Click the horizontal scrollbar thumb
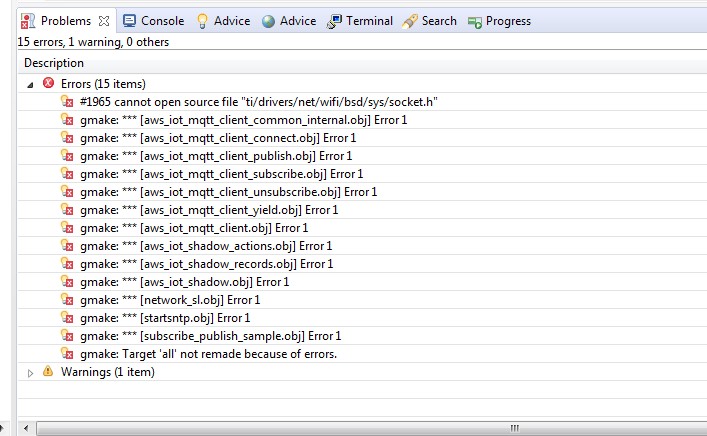Screen dimensions: 707x436 click(x=514, y=428)
